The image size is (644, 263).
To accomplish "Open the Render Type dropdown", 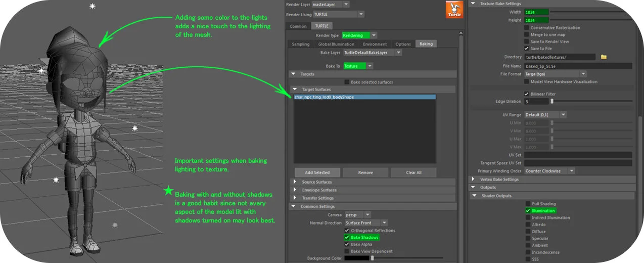I will (359, 35).
